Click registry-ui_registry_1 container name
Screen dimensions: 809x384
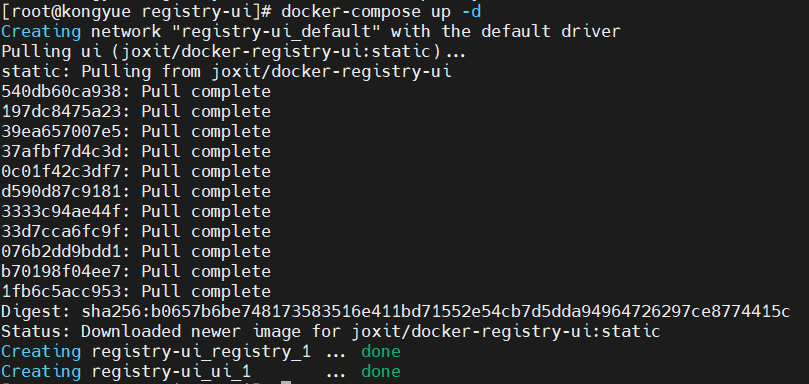coord(201,352)
